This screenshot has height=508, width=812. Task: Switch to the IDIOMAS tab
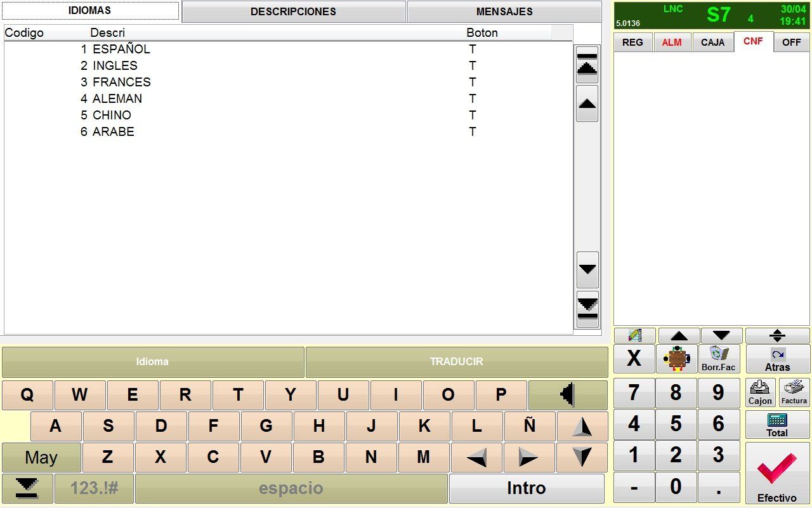(90, 11)
